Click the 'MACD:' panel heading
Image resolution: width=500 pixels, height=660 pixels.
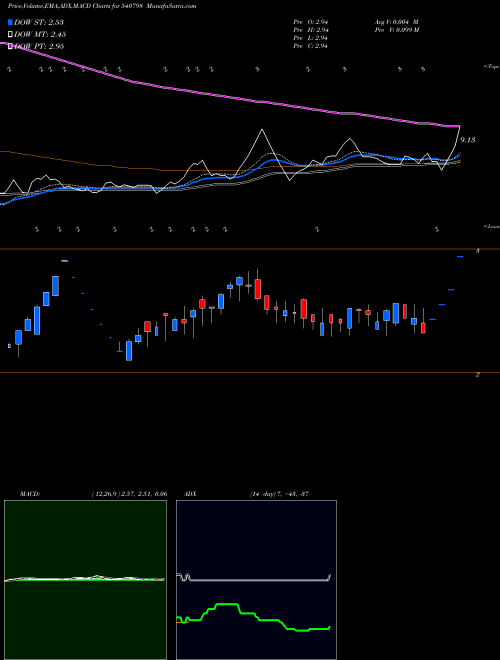(x=30, y=494)
